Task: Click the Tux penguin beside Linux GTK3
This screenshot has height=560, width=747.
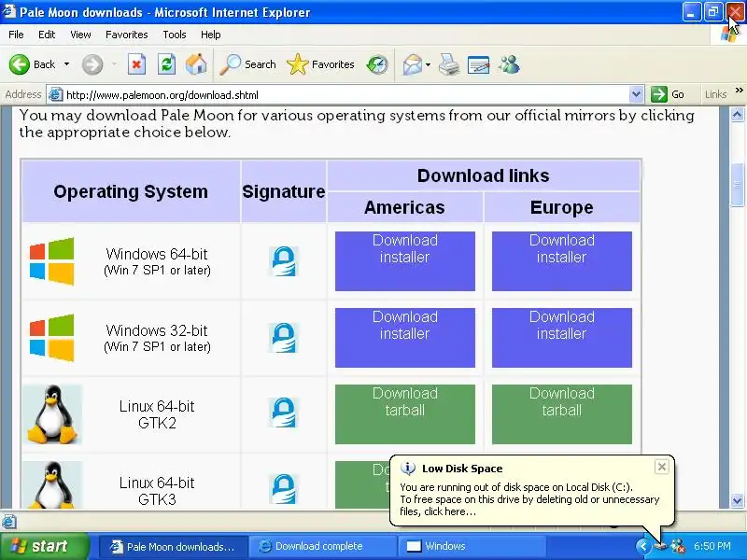Action: [52, 484]
